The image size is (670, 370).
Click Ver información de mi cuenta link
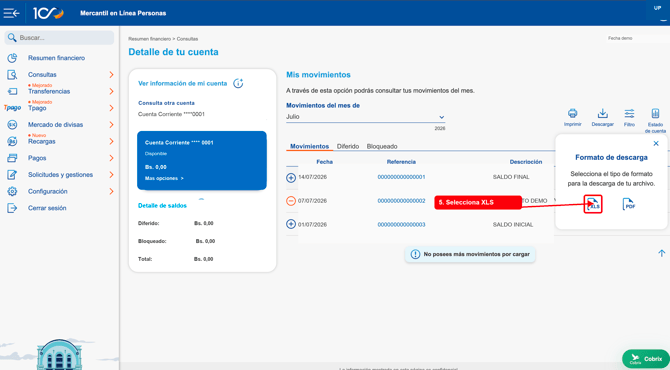click(x=182, y=83)
